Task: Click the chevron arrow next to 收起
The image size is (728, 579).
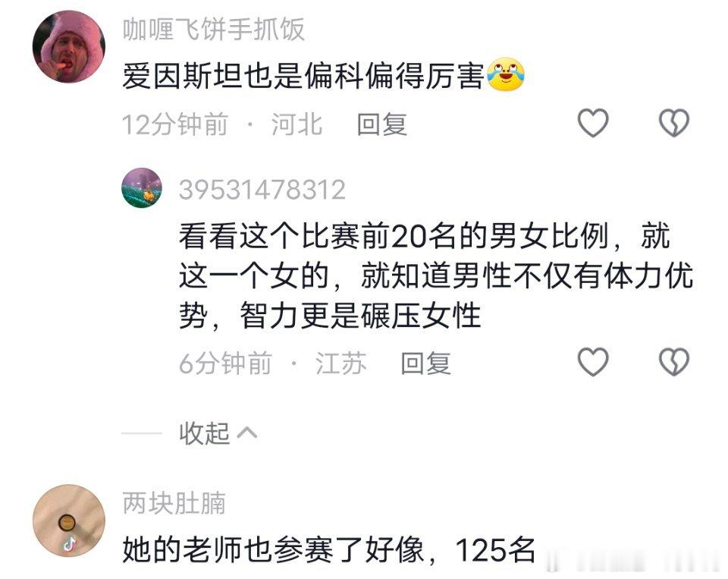Action: tap(247, 433)
